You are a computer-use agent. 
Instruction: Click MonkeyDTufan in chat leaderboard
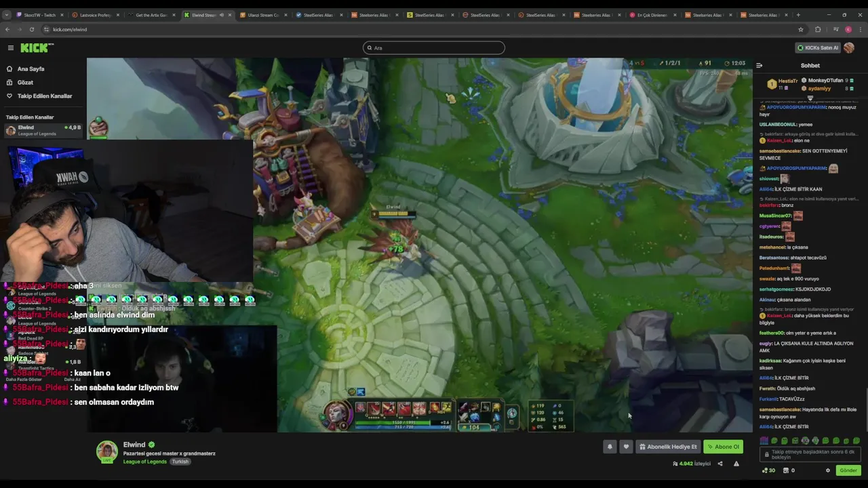pos(825,81)
